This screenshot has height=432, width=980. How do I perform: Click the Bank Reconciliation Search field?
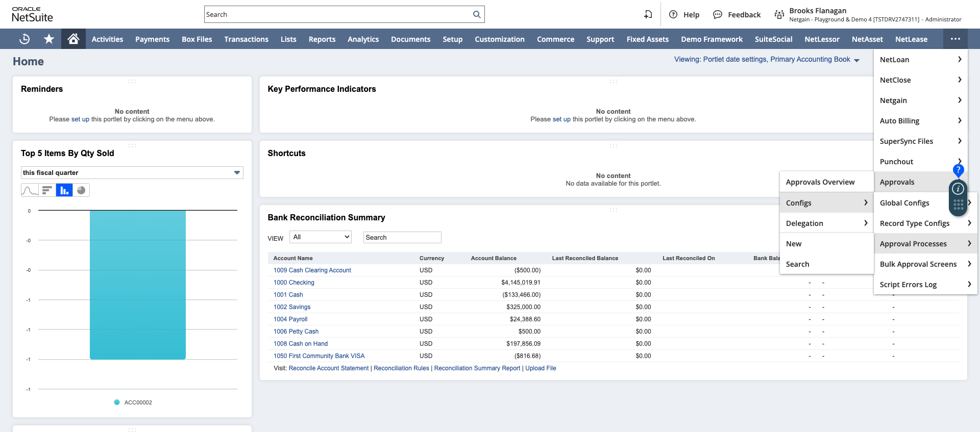pos(402,237)
